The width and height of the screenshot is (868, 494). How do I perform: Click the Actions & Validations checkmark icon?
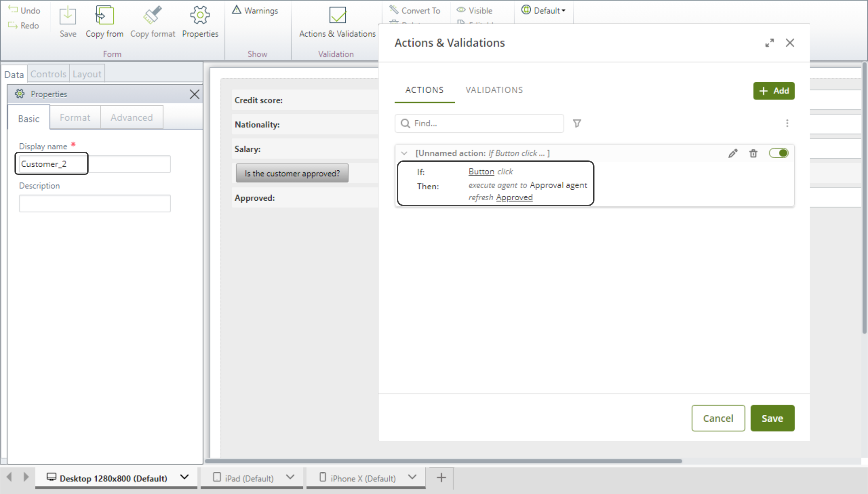pos(337,16)
